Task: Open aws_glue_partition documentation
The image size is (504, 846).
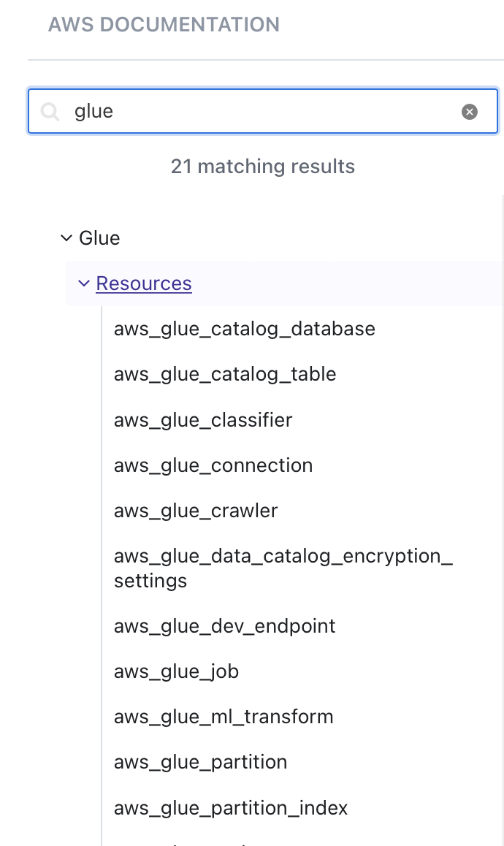Action: pos(201,763)
